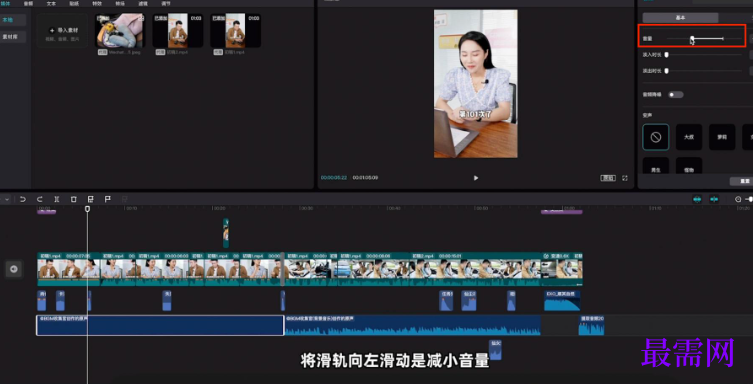This screenshot has width=753, height=384.
Task: Open the 特效 effects menu tab
Action: coord(97,3)
